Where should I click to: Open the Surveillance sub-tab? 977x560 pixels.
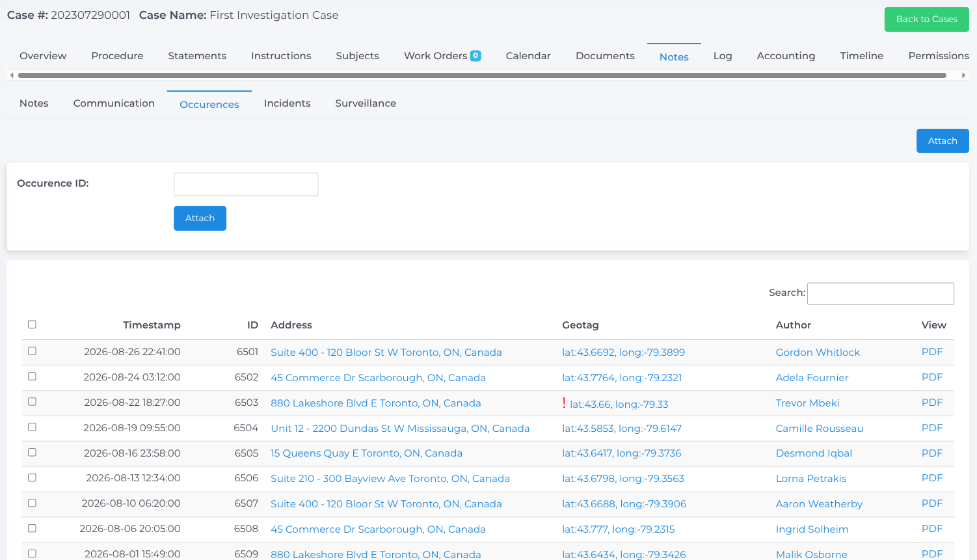(366, 103)
